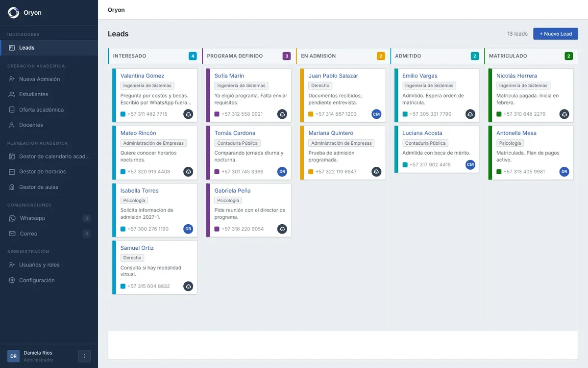Open Gestor de horarios

pos(49,172)
